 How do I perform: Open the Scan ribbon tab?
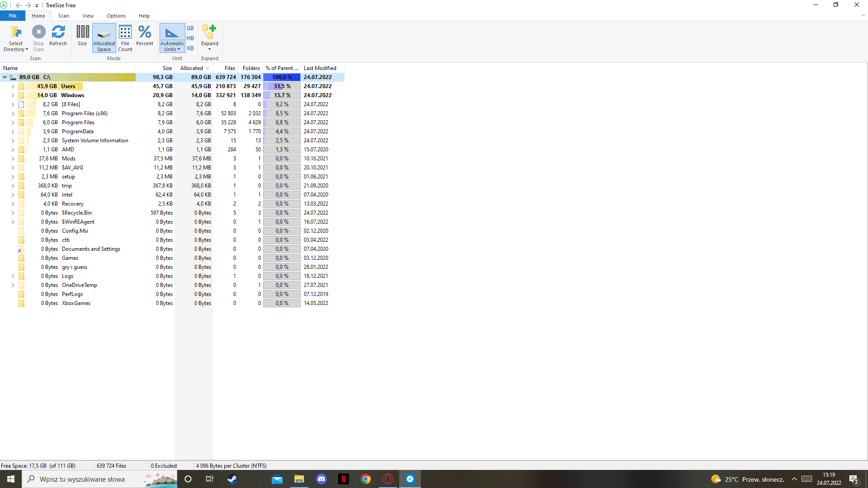pyautogui.click(x=64, y=16)
